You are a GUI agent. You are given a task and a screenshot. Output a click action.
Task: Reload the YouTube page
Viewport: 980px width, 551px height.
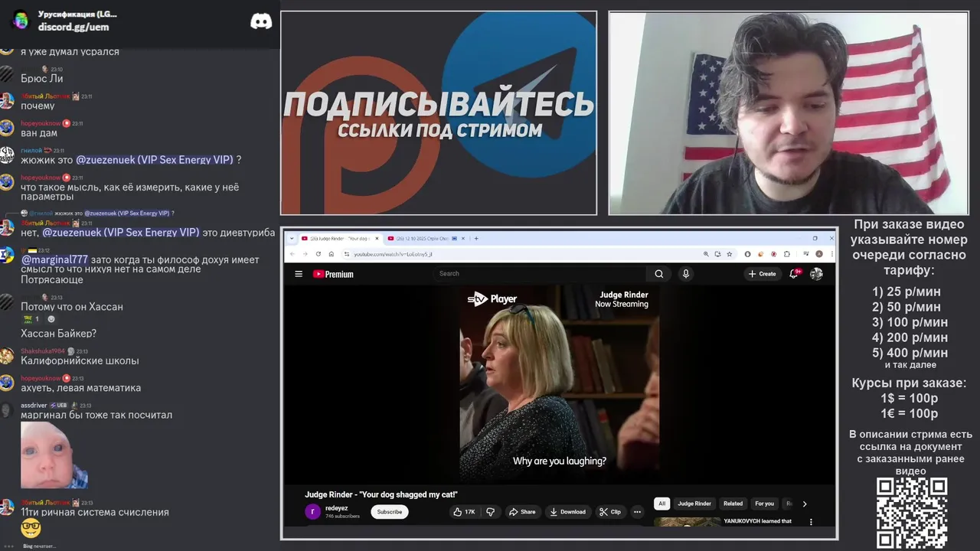pos(319,254)
